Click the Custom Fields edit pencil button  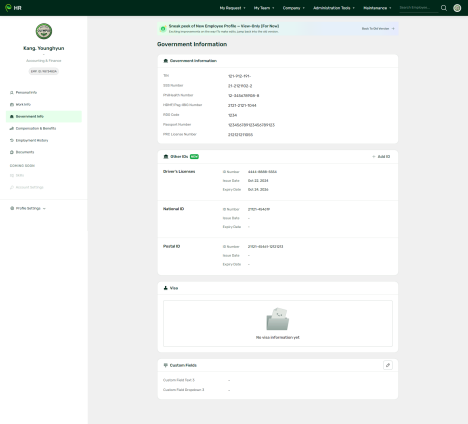388,365
